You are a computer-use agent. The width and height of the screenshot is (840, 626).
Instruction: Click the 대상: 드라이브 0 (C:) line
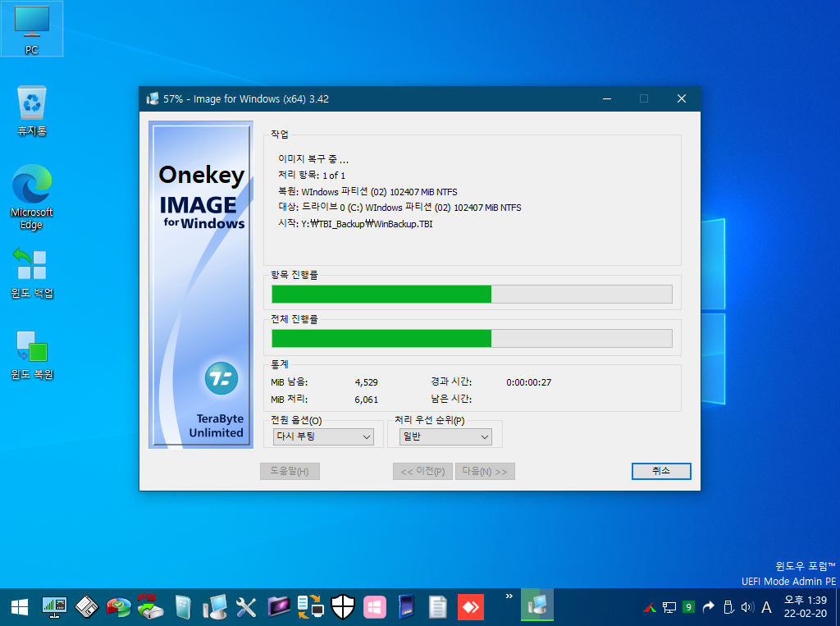[399, 208]
